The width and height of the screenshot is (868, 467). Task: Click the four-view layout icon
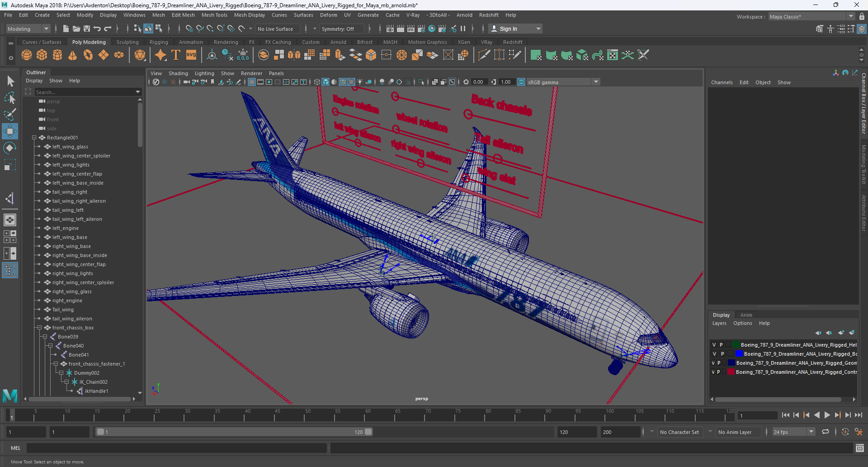(10, 237)
